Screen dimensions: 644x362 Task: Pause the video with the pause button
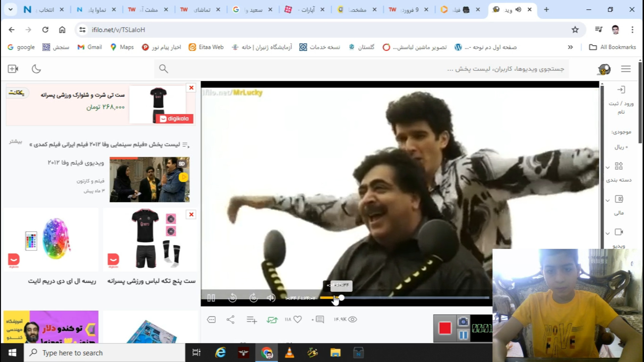coord(211,298)
